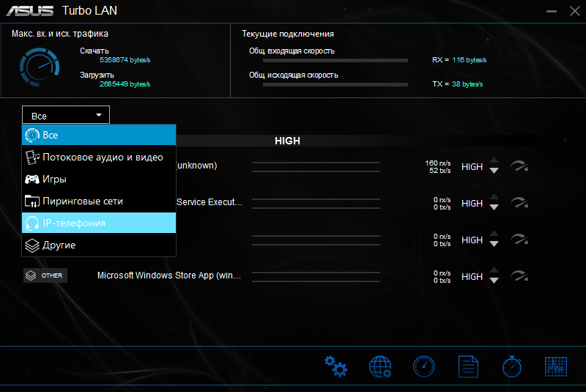This screenshot has width=586, height=392.
Task: Raise priority of Microsoft Windows Store App
Action: [494, 270]
